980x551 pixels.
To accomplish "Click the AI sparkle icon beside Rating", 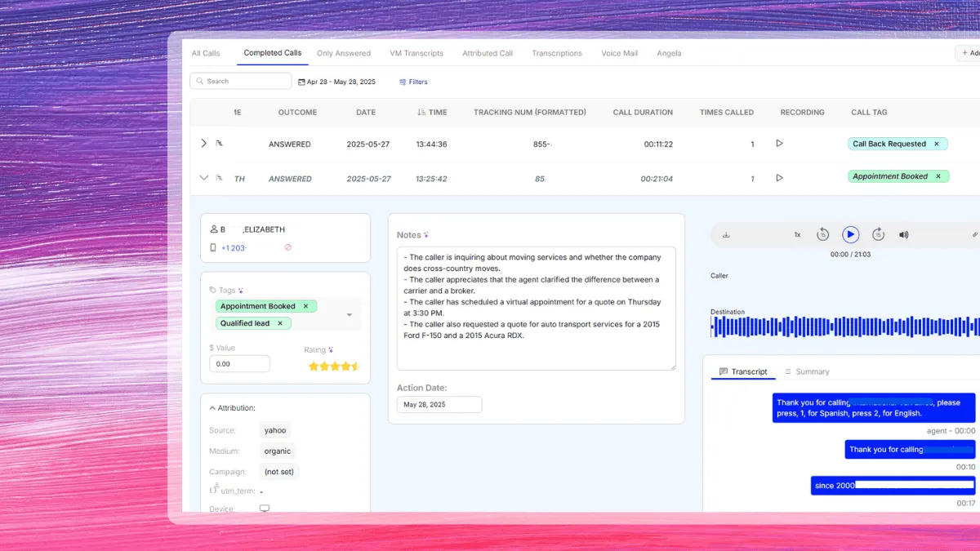I will pos(331,350).
